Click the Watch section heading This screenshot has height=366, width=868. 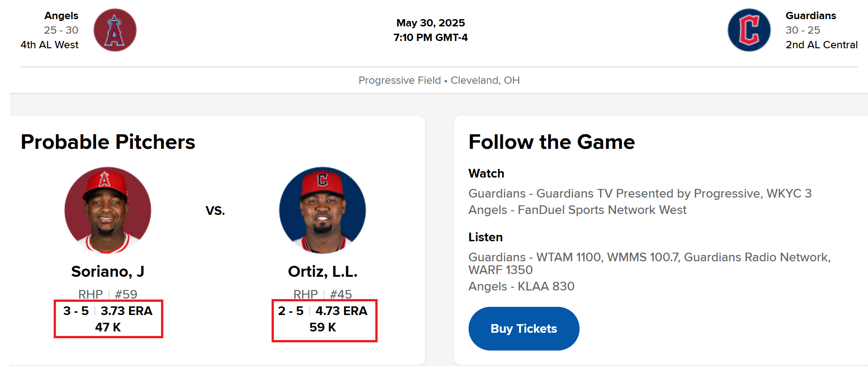click(x=486, y=173)
